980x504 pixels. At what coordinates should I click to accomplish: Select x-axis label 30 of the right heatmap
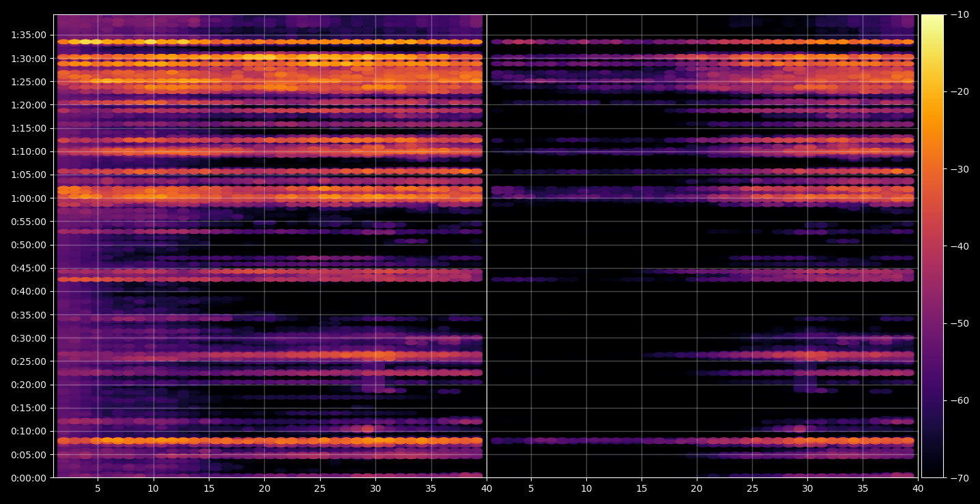point(807,488)
